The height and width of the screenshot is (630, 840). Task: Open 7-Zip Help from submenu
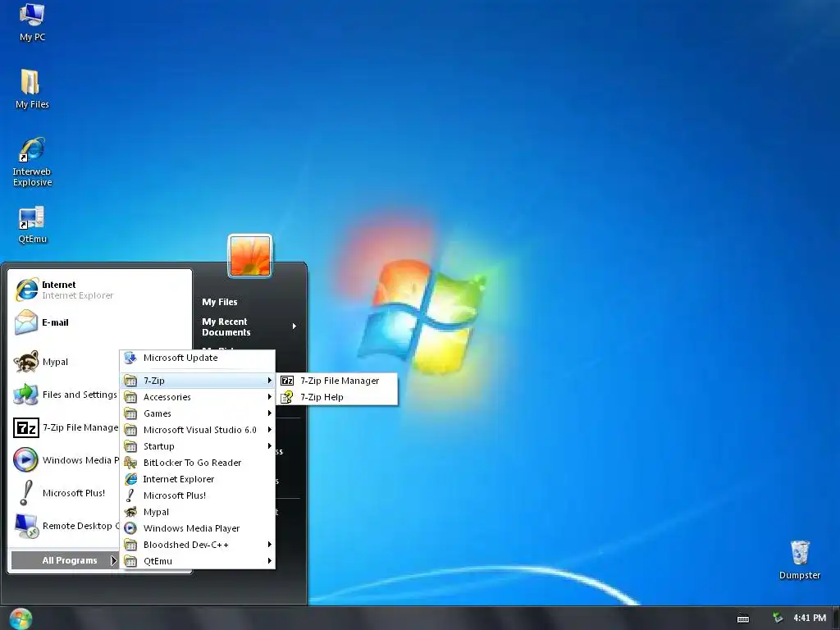tap(337, 397)
